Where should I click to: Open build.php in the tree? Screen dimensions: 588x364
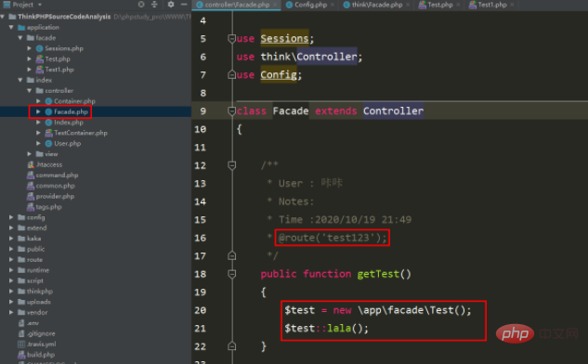(x=41, y=355)
